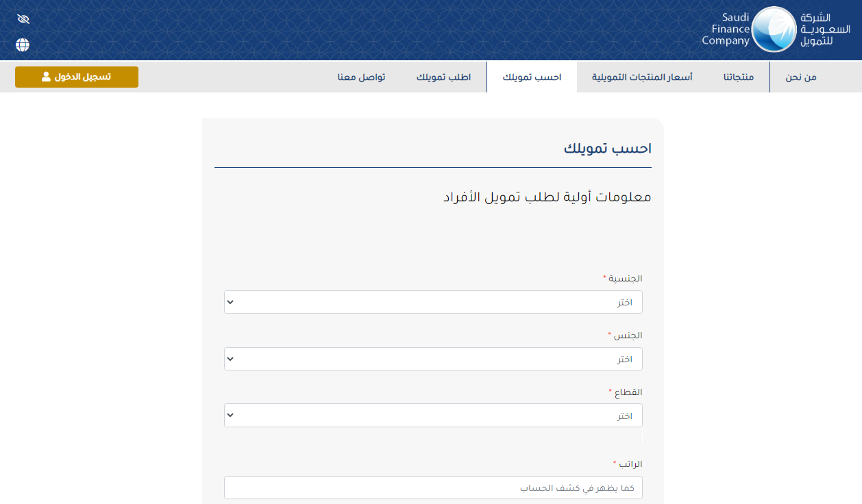Click the معلومات أولية لطلب تمويل الأفراد subtitle
The image size is (862, 504).
click(547, 197)
